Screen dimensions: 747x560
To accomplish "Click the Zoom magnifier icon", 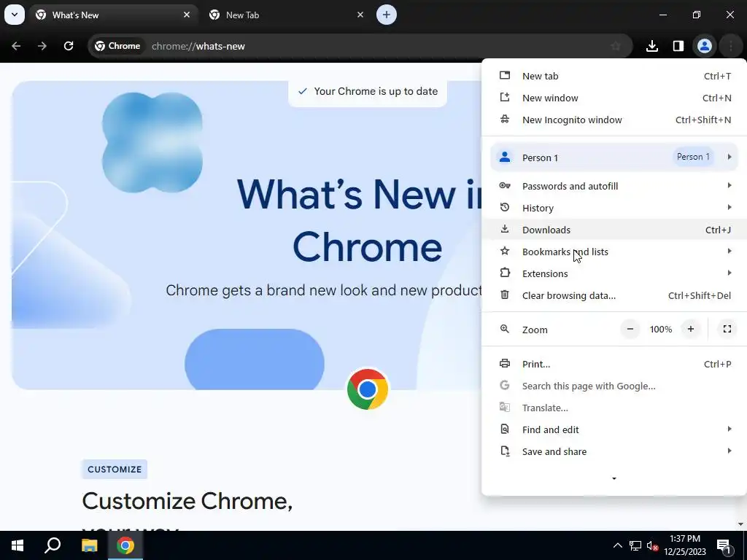I will click(x=505, y=329).
